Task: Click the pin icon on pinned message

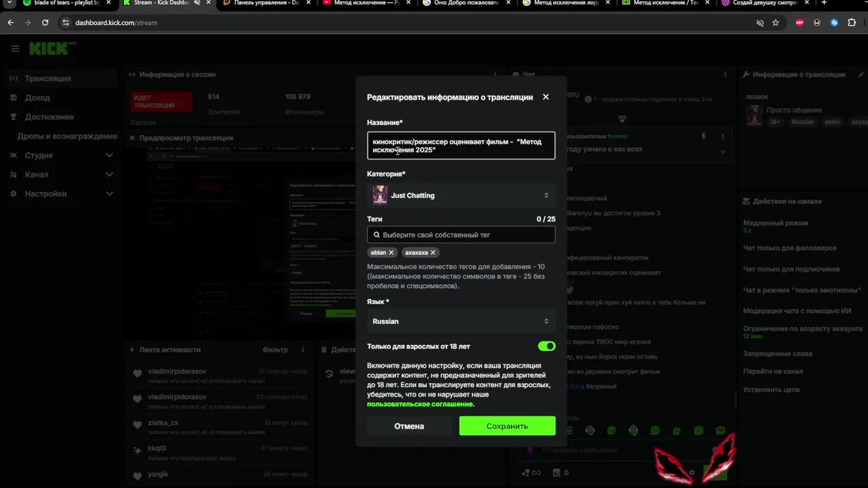Action: coord(703,136)
